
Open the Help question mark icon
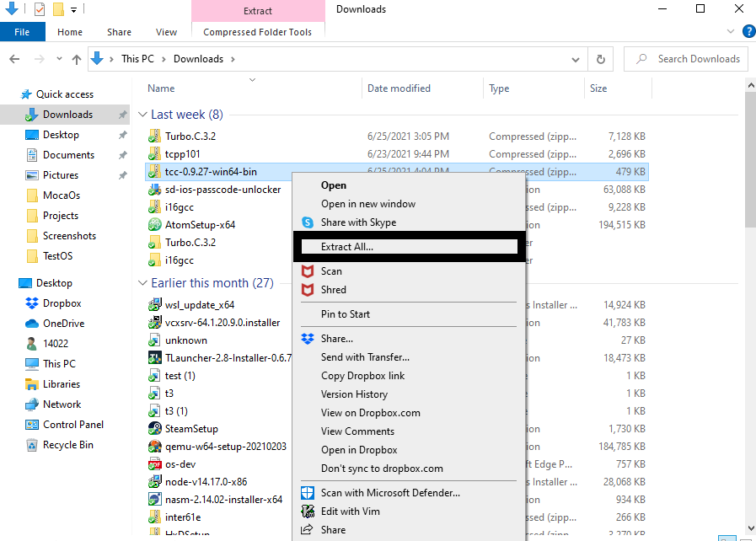(748, 32)
